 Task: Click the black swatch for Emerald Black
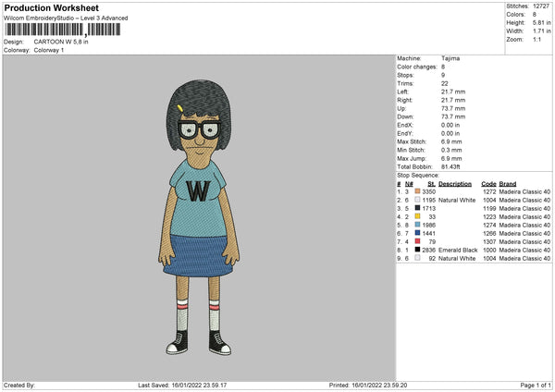tap(417, 250)
